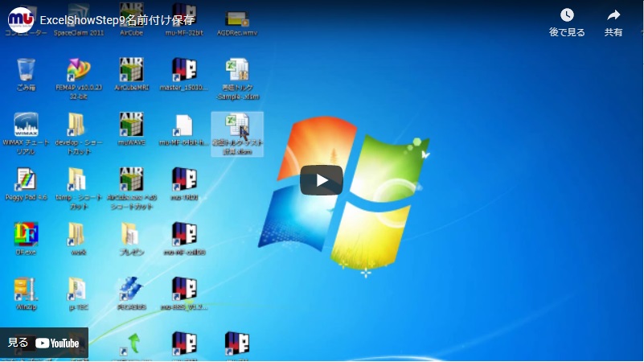Select the muWAVE desktop shortcut
The image size is (644, 362).
[x=131, y=130]
